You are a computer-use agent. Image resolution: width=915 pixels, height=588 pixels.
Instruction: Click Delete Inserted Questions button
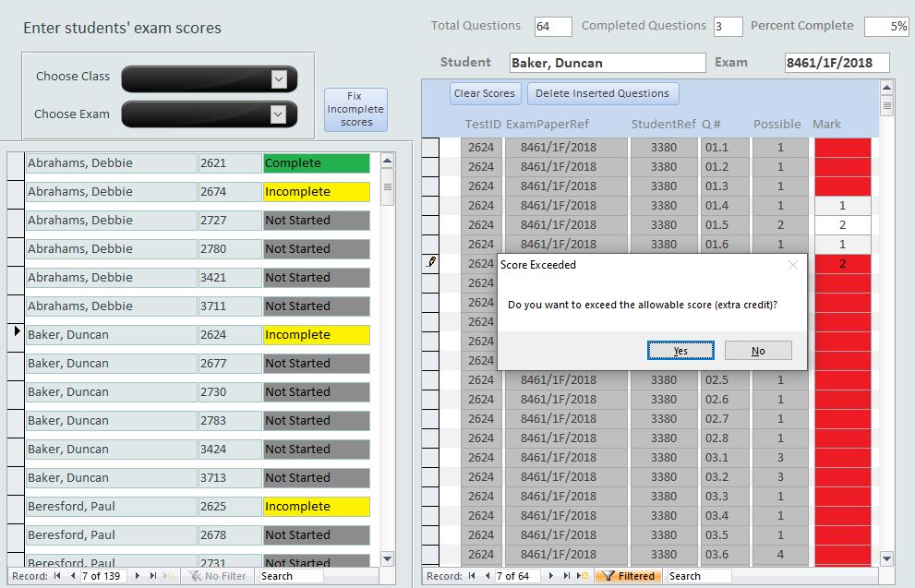pyautogui.click(x=602, y=93)
